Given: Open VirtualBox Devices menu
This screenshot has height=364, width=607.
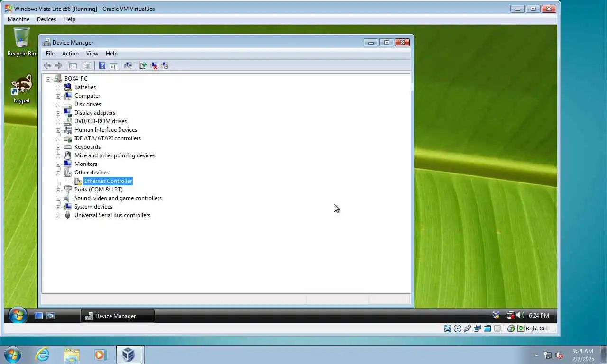Looking at the screenshot, I should (x=46, y=19).
